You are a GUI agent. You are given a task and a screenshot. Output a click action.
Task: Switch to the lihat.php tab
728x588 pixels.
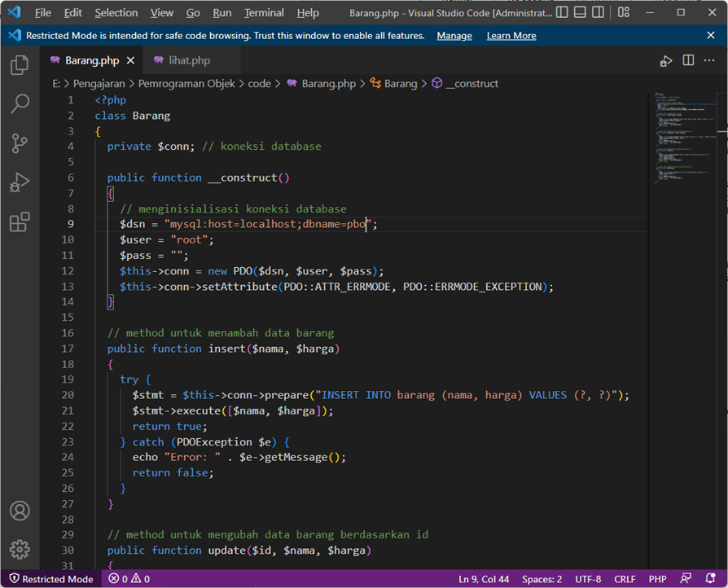pyautogui.click(x=189, y=60)
